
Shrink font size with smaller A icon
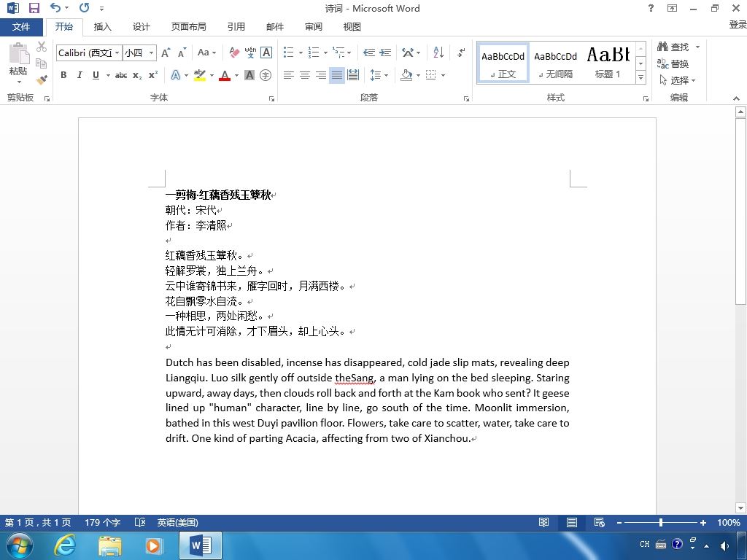tap(182, 52)
